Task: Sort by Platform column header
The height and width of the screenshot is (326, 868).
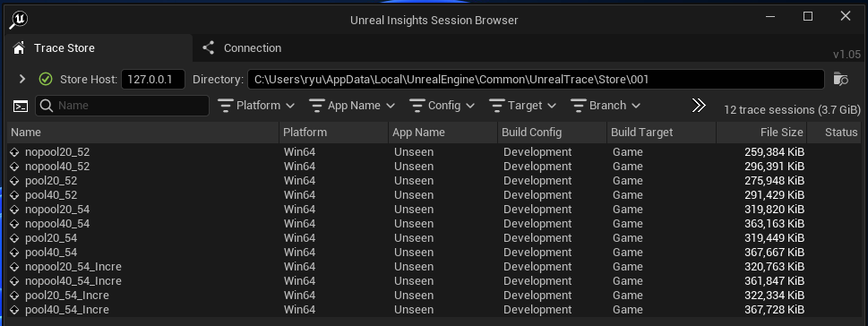Action: [334, 133]
